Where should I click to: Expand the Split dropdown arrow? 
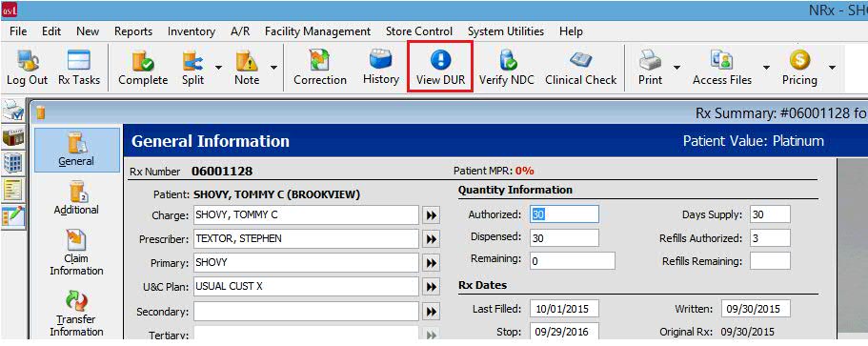click(x=218, y=68)
